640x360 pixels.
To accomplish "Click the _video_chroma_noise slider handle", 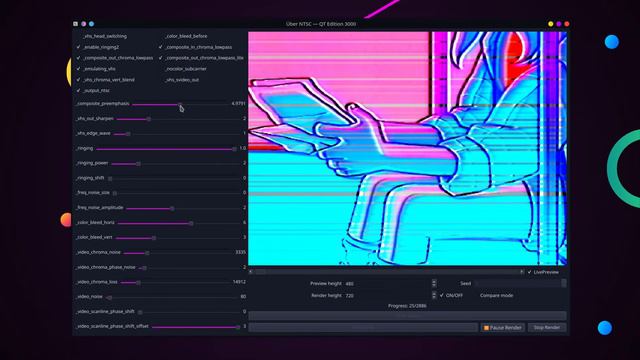I will click(147, 253).
